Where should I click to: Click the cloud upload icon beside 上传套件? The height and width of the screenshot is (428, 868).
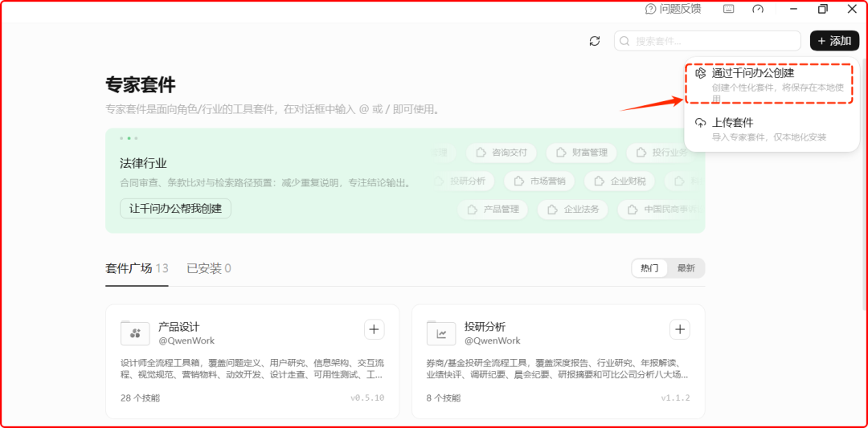[701, 123]
